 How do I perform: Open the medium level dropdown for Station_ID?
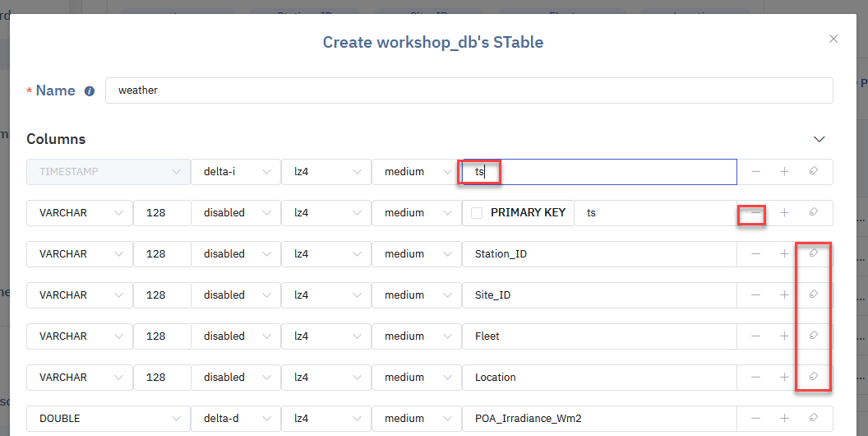click(416, 253)
